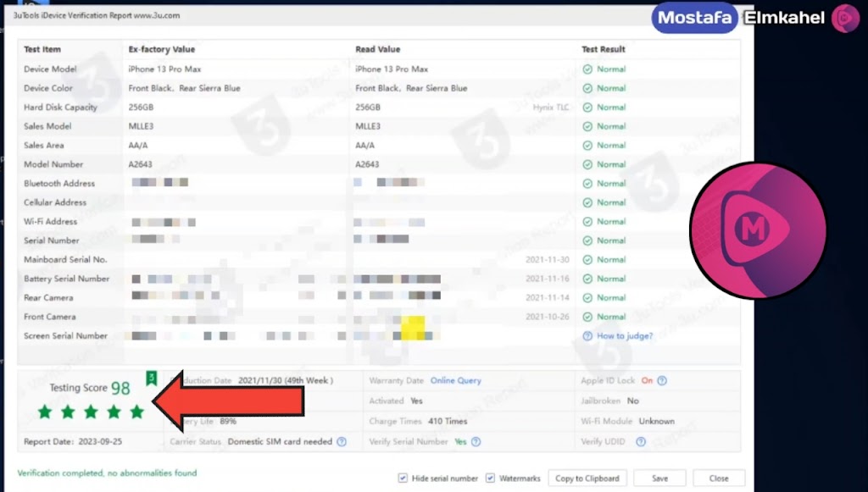Click the Device Model Normal checkmark icon
The image size is (868, 492).
587,69
